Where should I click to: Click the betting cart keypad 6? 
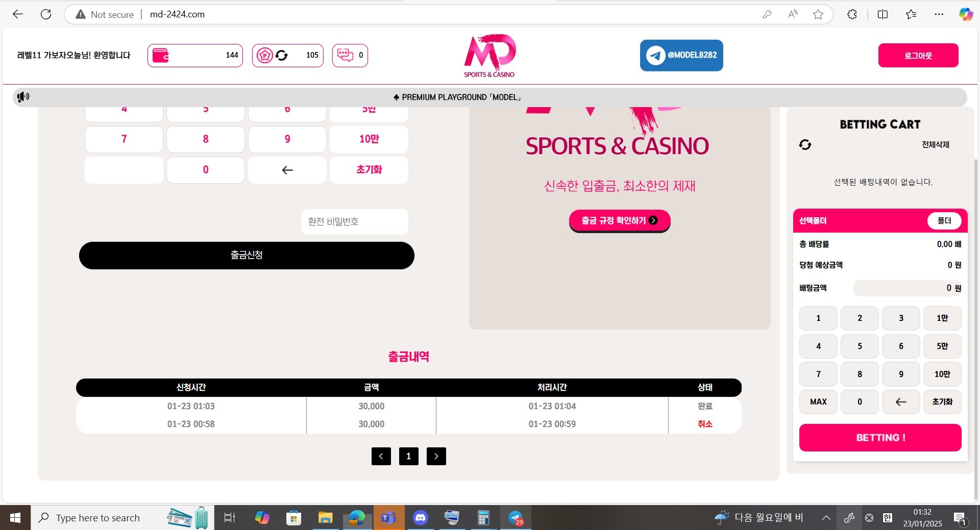pyautogui.click(x=901, y=346)
